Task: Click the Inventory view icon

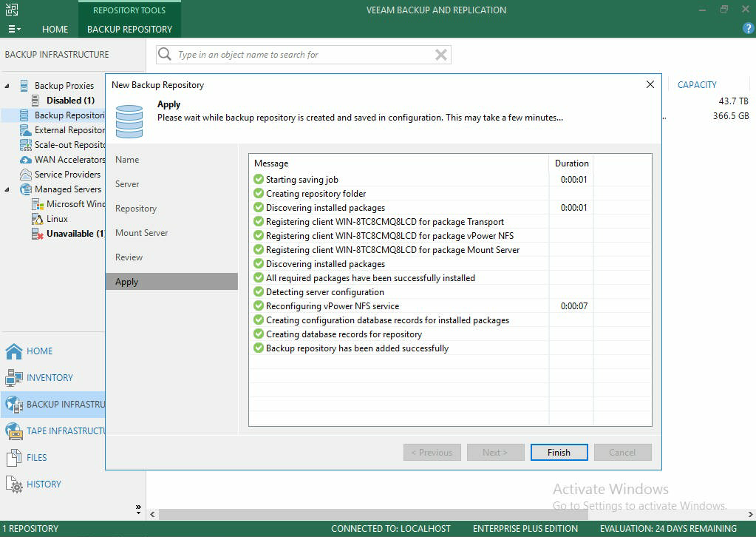Action: tap(13, 378)
